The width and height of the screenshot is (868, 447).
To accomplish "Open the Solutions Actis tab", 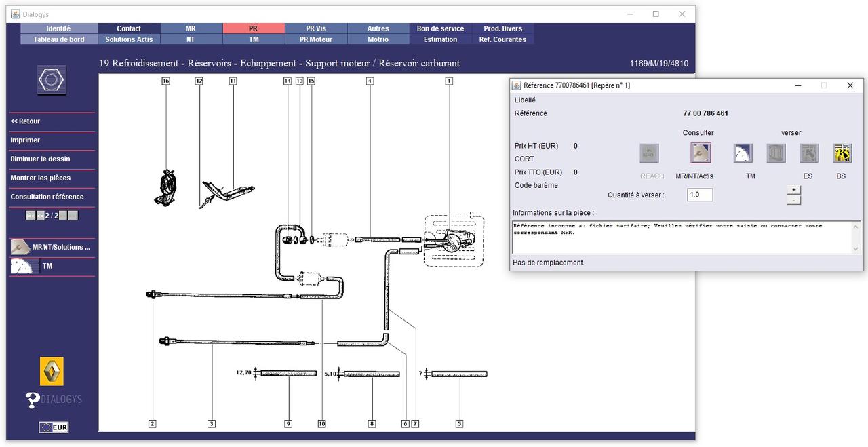I will click(x=129, y=39).
